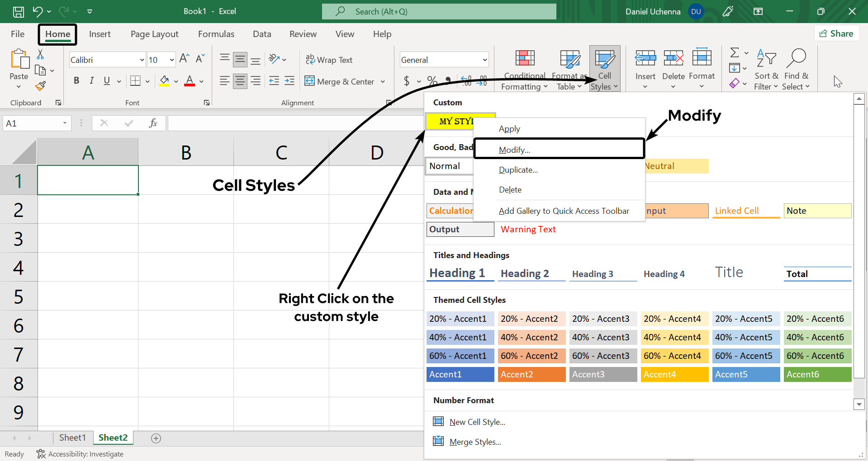Click the Increase Font Size icon
The image size is (868, 461).
click(184, 58)
